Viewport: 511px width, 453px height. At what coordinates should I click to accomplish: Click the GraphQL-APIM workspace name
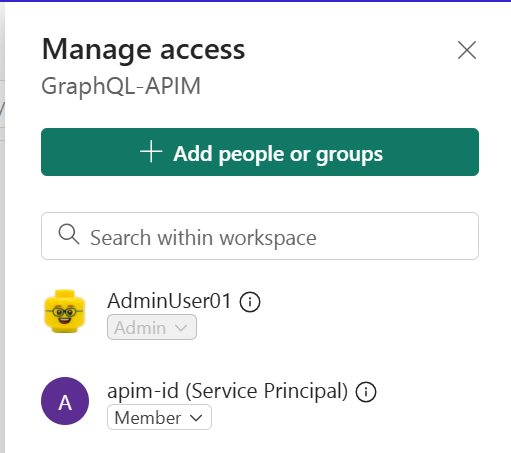click(x=121, y=86)
